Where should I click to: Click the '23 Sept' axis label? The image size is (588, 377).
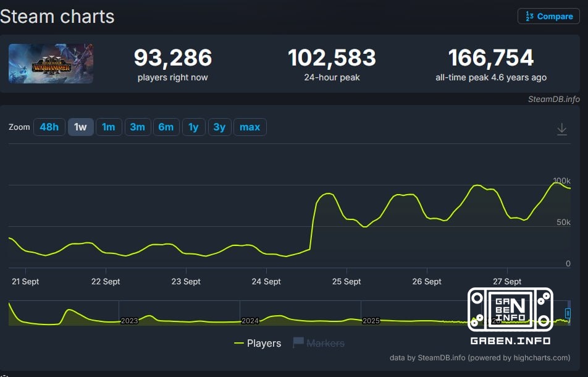click(186, 281)
